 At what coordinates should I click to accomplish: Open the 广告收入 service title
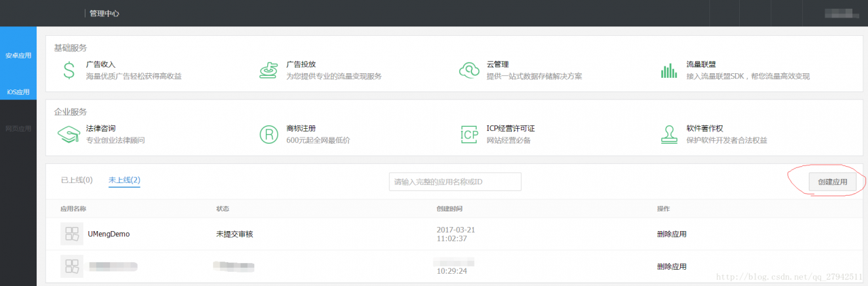tap(100, 64)
